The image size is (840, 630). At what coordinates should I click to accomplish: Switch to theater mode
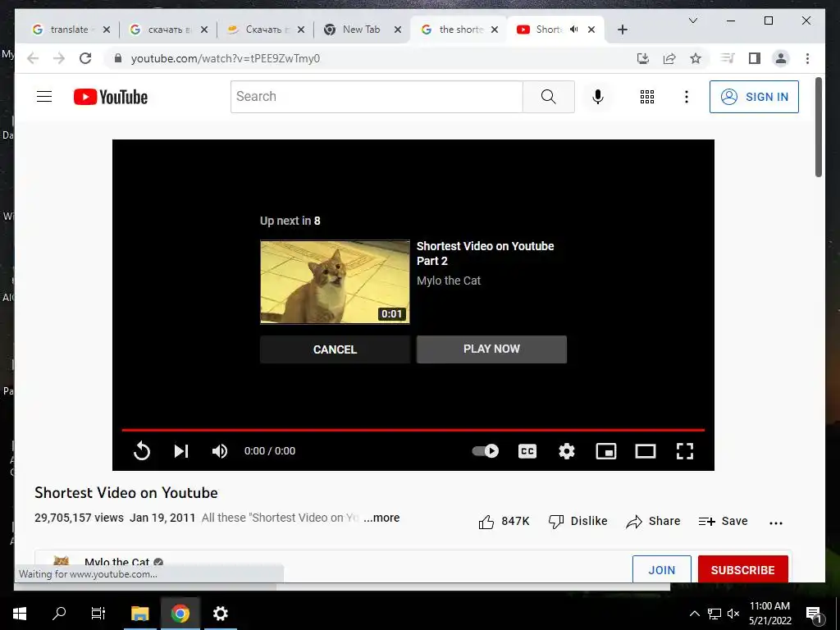tap(645, 451)
